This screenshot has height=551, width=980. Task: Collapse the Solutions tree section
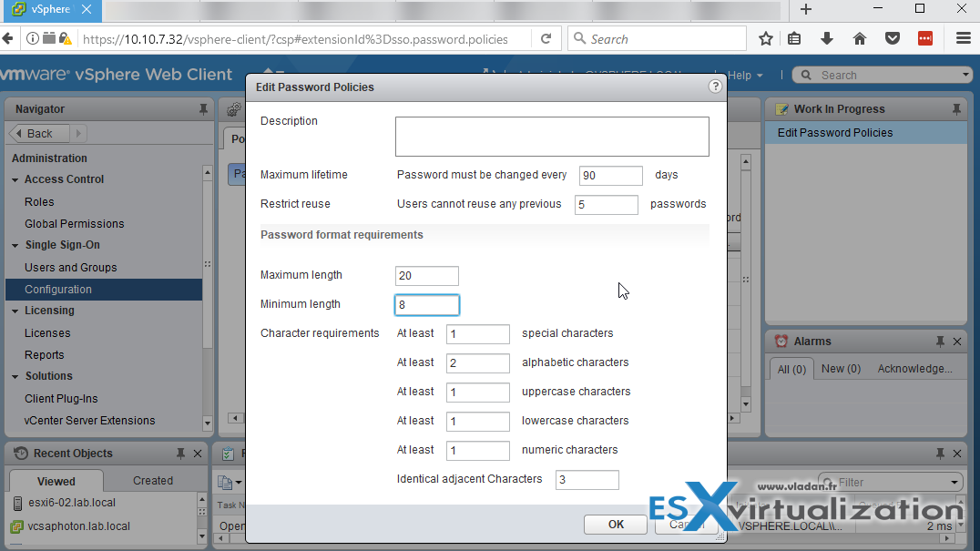15,377
